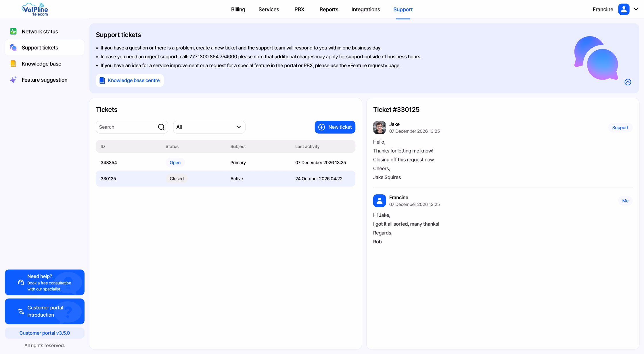Book a free consultation via Need help
Screen dimensions: 644x354
(x=45, y=282)
